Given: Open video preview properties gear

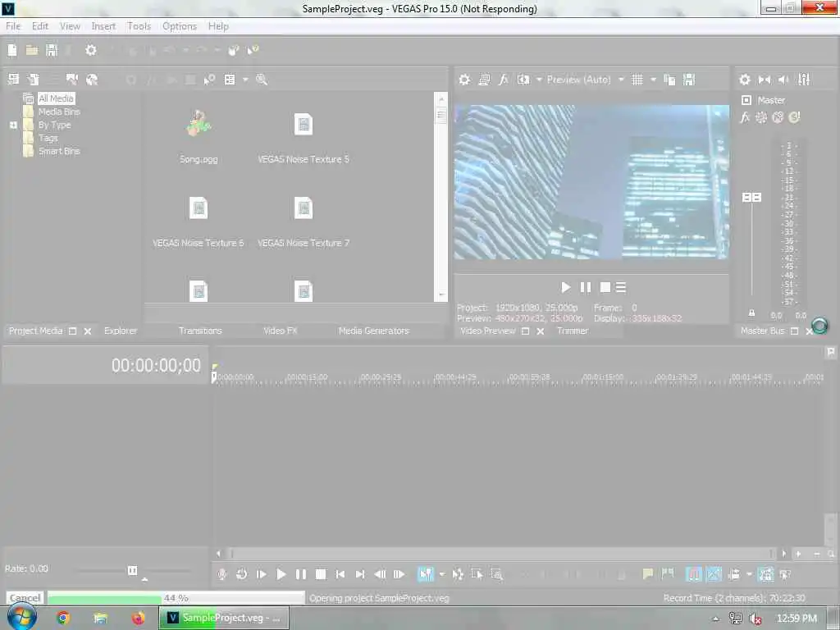Looking at the screenshot, I should 464,80.
